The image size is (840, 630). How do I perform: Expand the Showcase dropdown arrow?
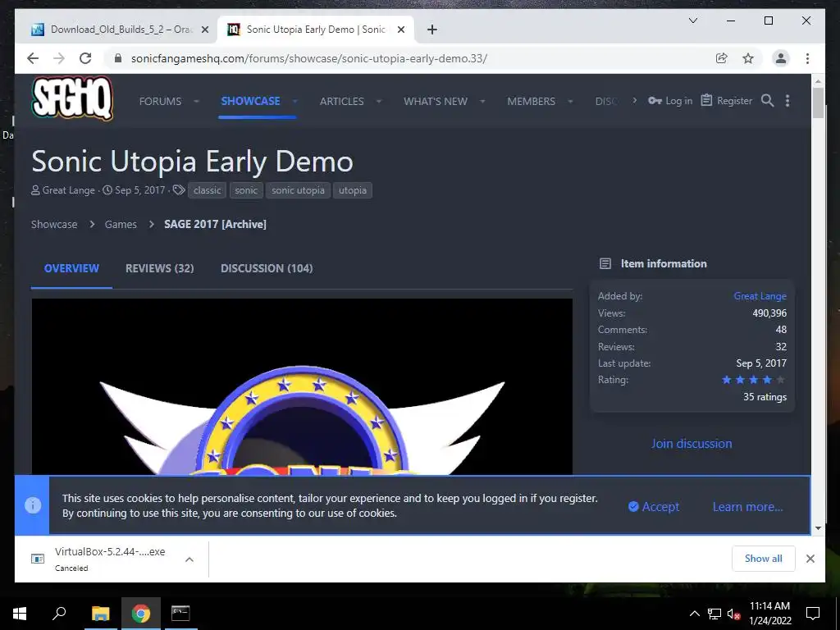click(x=294, y=101)
